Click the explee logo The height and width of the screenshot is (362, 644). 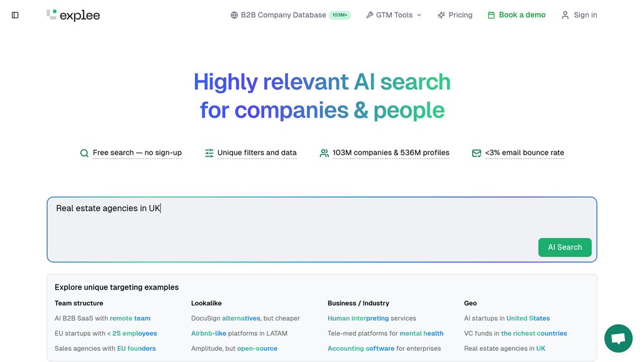[x=74, y=15]
